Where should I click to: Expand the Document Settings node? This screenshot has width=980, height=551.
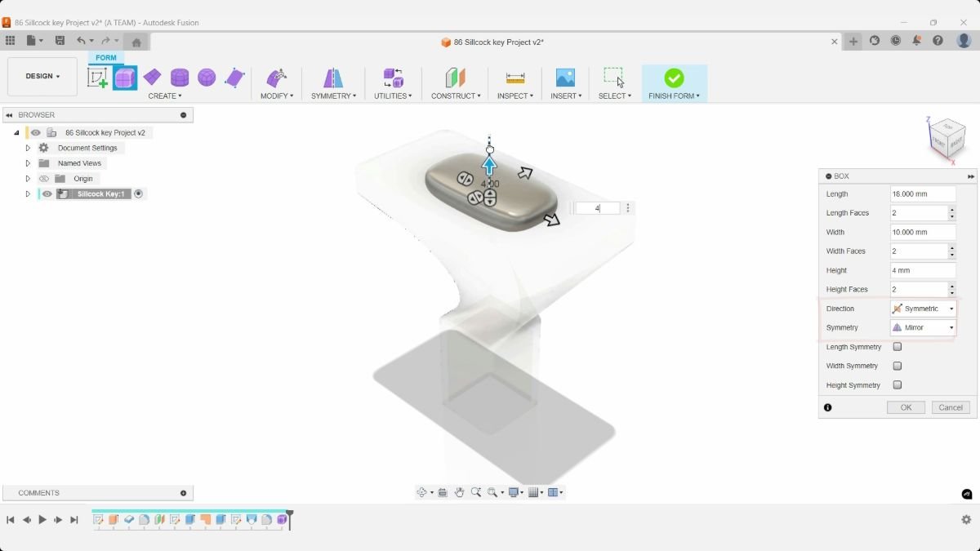28,148
